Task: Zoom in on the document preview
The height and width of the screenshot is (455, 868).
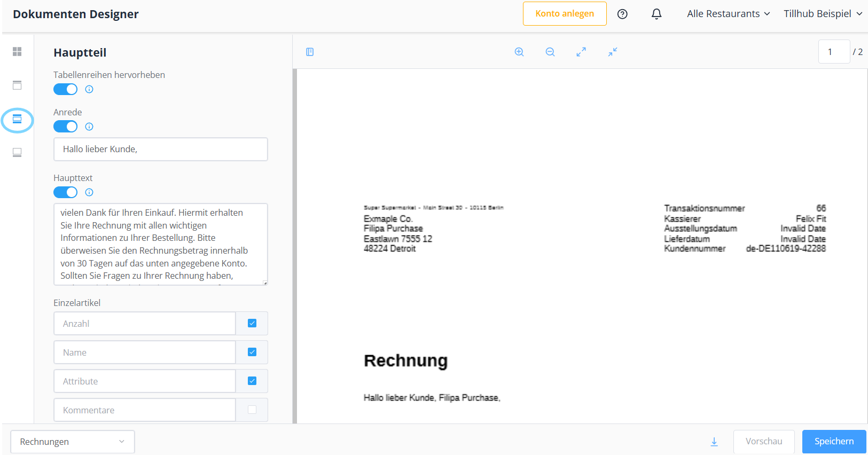Action: (519, 52)
